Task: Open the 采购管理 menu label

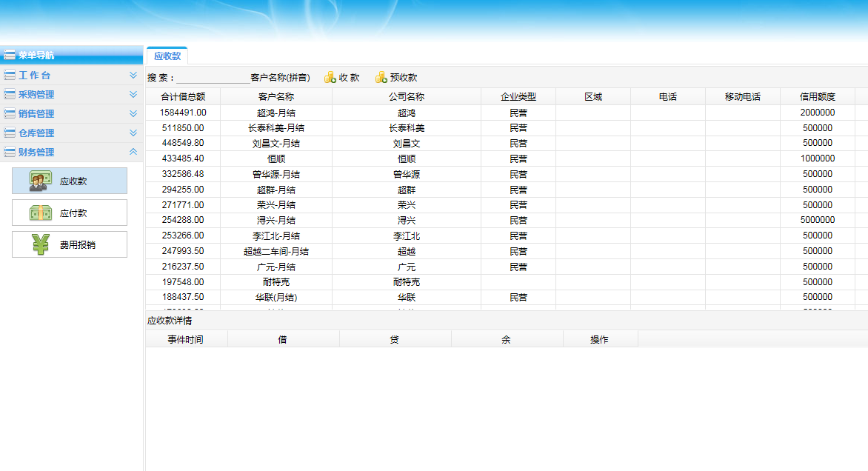Action: tap(36, 95)
